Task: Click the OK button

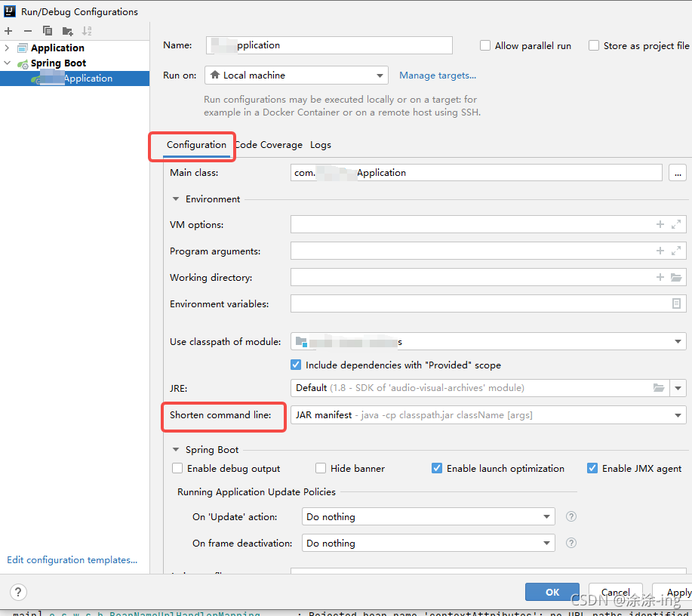Action: tap(552, 593)
